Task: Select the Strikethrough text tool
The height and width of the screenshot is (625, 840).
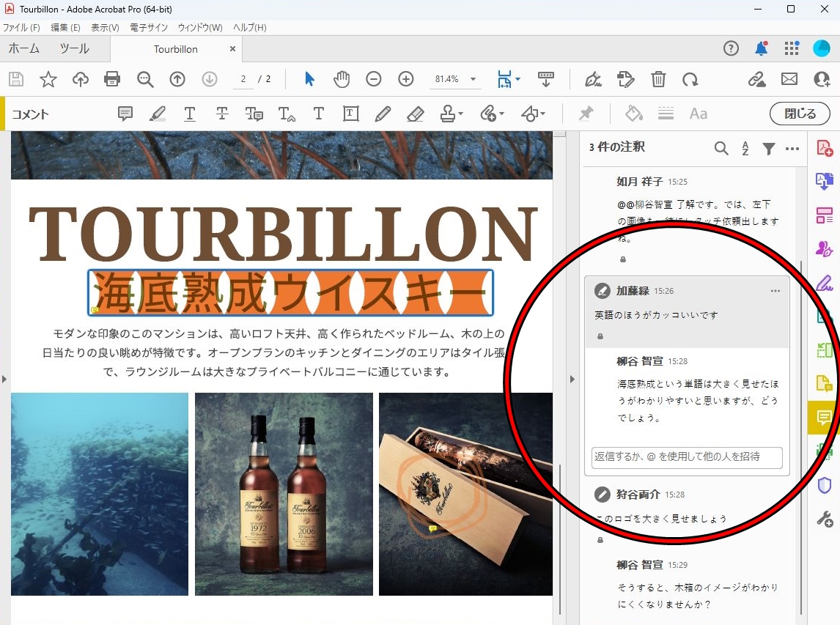Action: pos(221,114)
